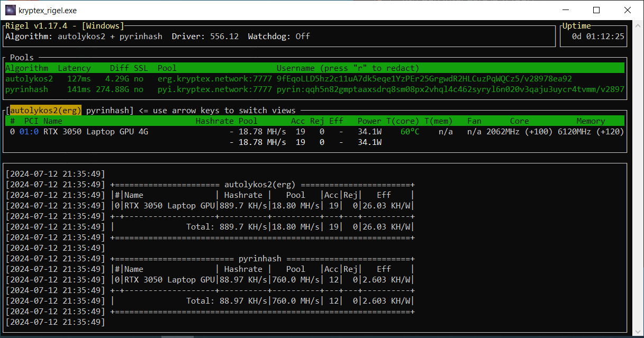Click the 'PCI' column header
The height and width of the screenshot is (338, 644).
coord(31,121)
